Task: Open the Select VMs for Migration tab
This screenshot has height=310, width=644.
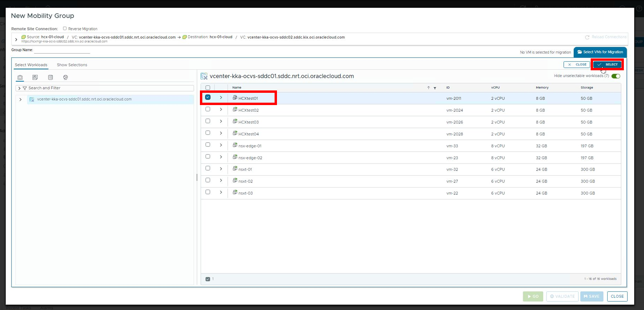Action: [x=600, y=52]
